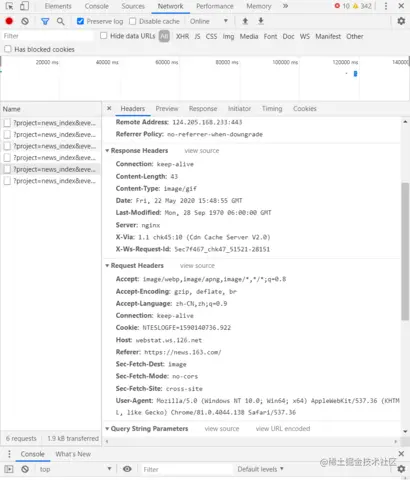Viewport: 410px width, 480px height.
Task: Activate the inspect element picker
Action: point(10,6)
